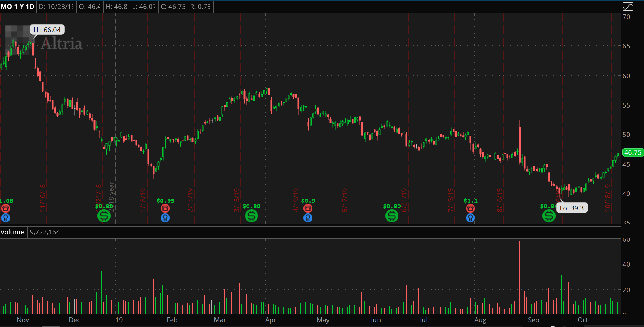This screenshot has height=327, width=644.
Task: Click the 2/15/19 expiration line label
Action: (190, 200)
